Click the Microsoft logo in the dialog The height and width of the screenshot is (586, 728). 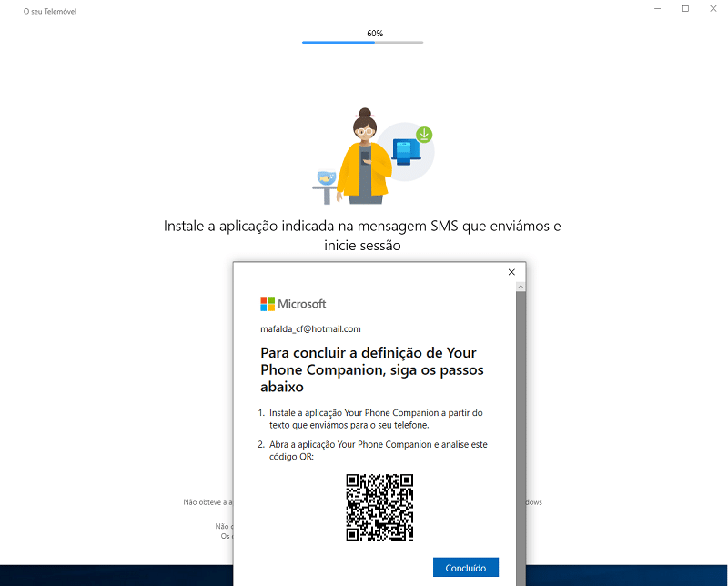[293, 304]
